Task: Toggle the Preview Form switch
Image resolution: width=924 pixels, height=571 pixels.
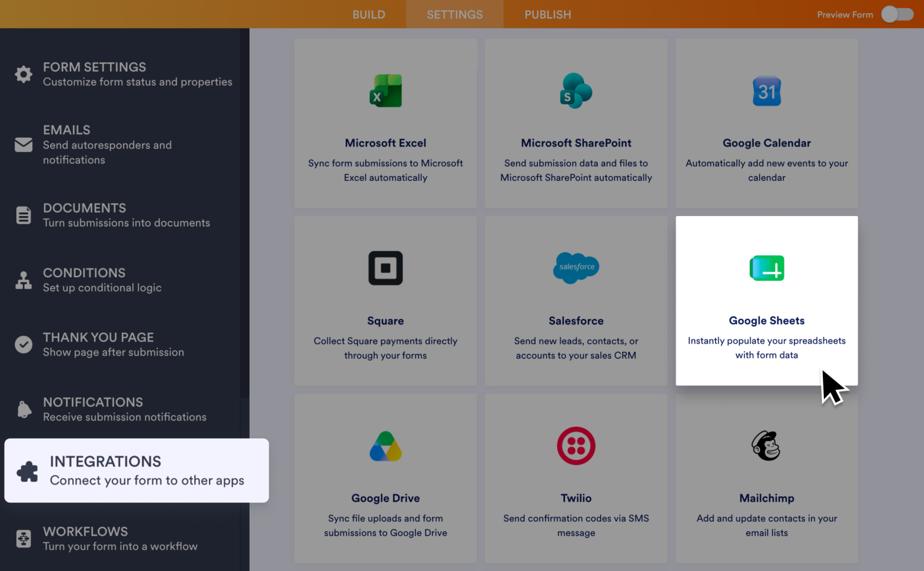Action: click(x=897, y=14)
